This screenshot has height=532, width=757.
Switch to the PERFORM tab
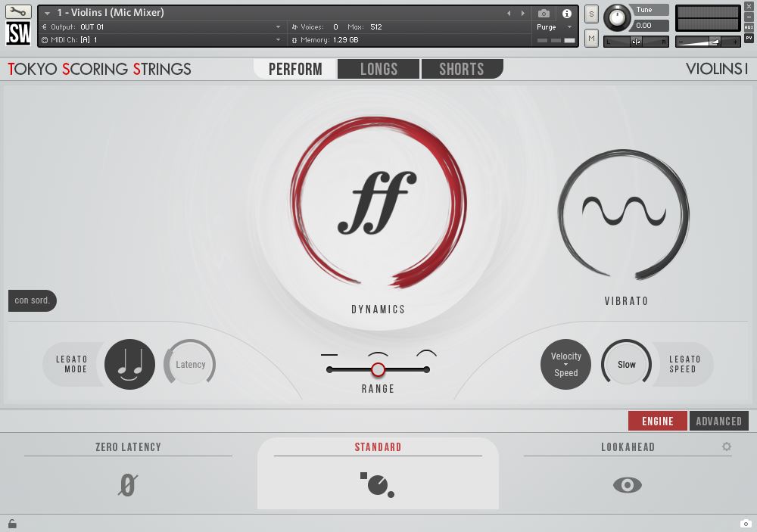[295, 69]
